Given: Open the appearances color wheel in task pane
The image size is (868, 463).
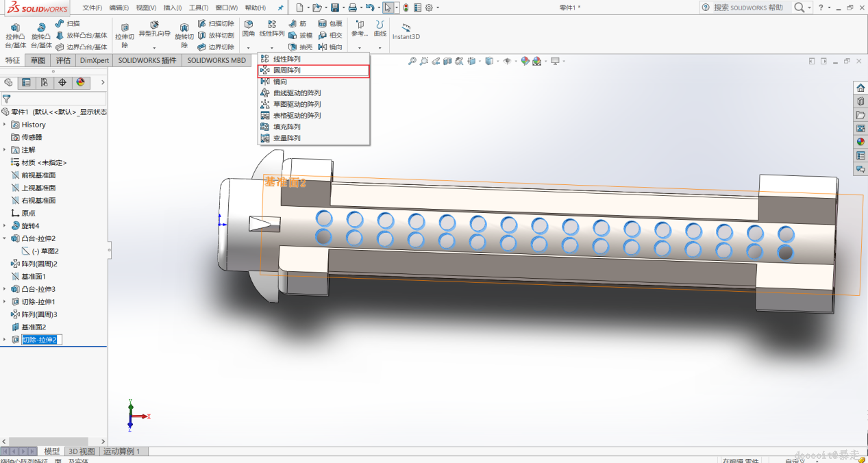Looking at the screenshot, I should pyautogui.click(x=860, y=142).
